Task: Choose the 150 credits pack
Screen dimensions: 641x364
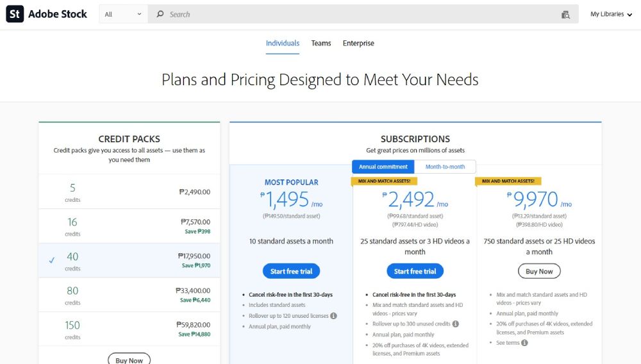Action: click(129, 329)
